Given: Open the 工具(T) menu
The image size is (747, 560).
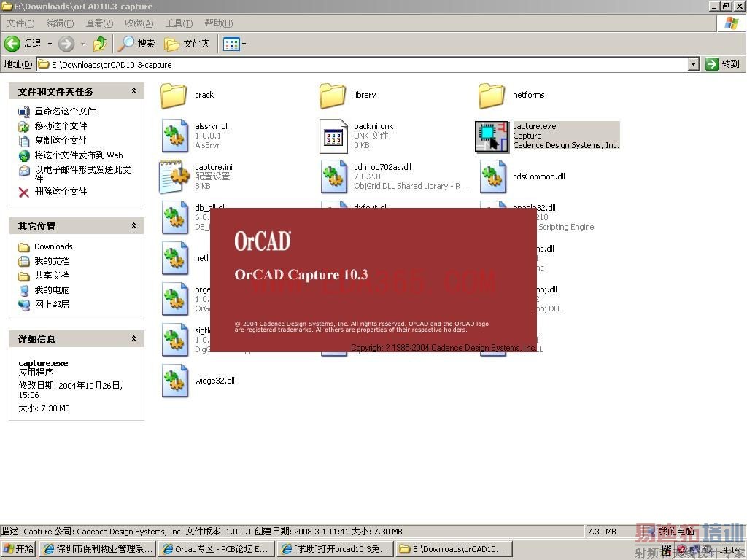Looking at the screenshot, I should (179, 23).
